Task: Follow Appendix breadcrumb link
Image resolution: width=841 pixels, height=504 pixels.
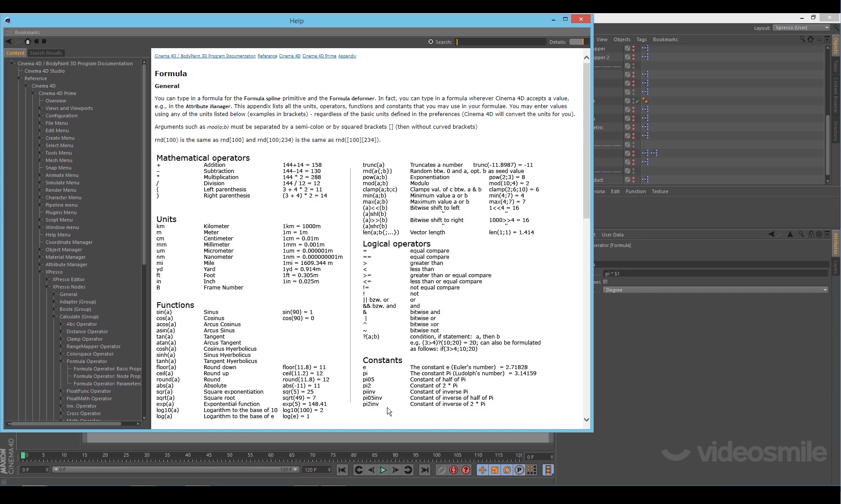Action: pyautogui.click(x=347, y=56)
